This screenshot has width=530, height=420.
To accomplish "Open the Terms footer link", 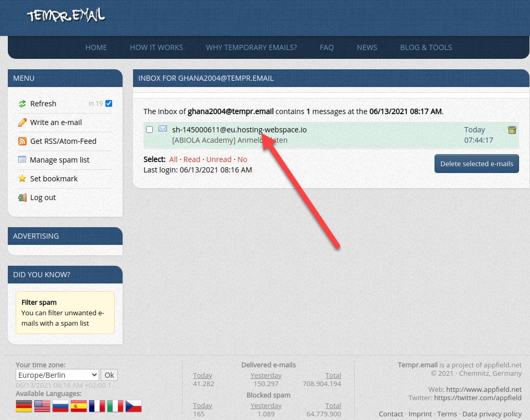I will [447, 414].
